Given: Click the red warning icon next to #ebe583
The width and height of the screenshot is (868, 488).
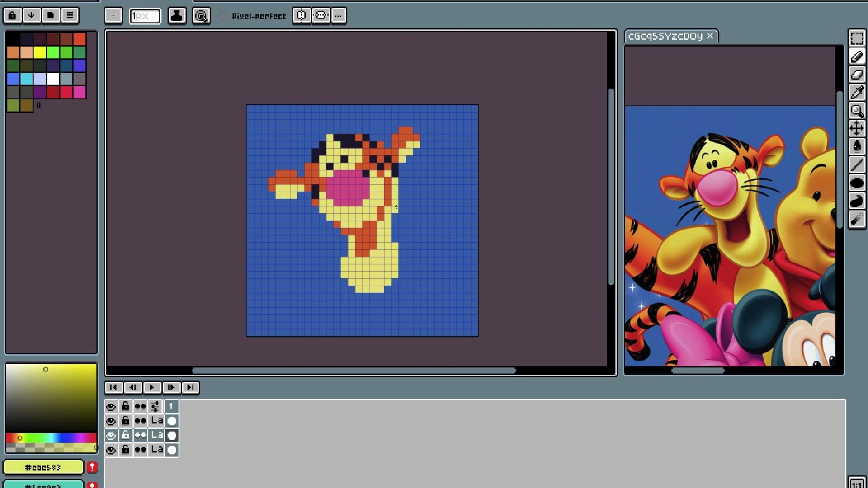Looking at the screenshot, I should tap(92, 467).
